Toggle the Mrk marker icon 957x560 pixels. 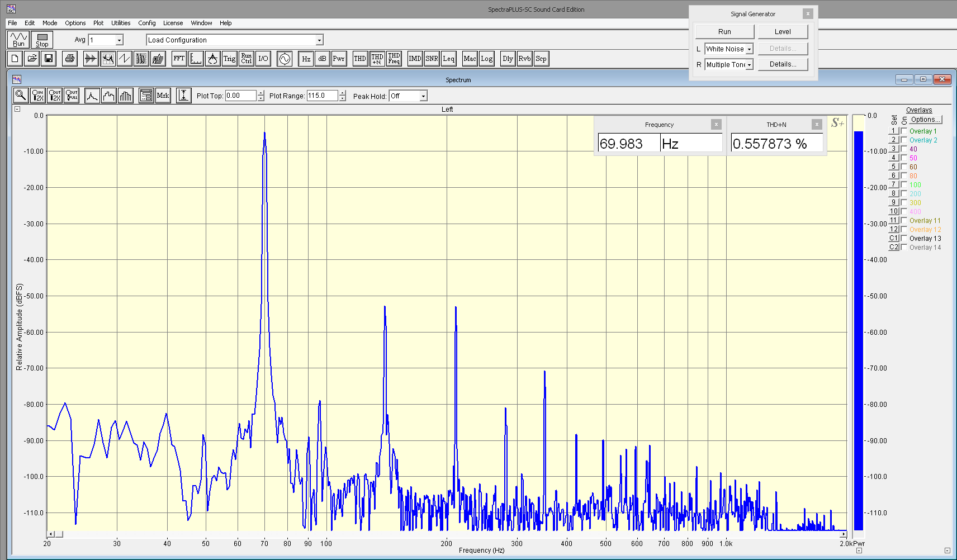pos(163,96)
